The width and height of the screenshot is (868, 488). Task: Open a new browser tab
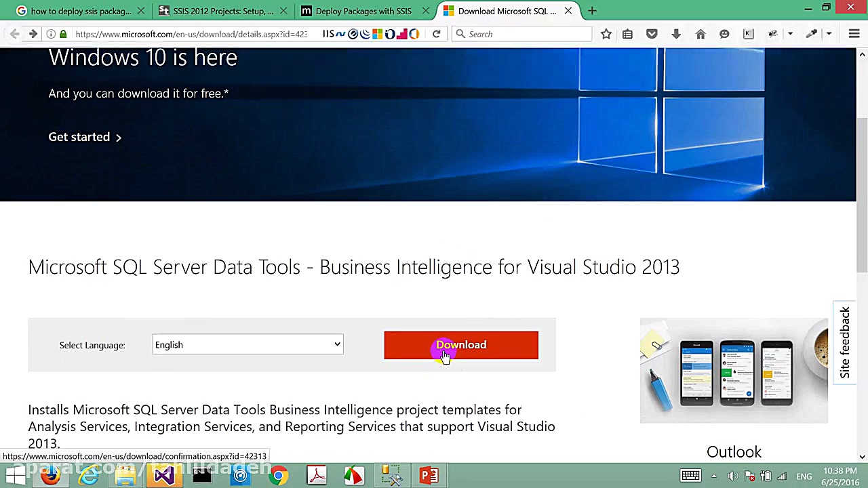(x=592, y=11)
